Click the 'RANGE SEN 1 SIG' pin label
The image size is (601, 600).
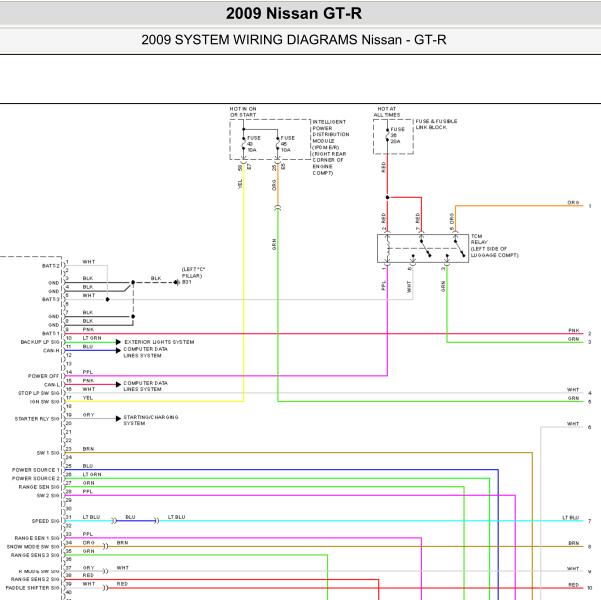tap(37, 538)
